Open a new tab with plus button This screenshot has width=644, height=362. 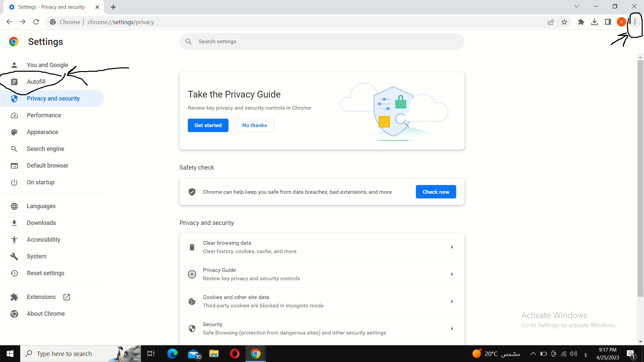point(113,7)
